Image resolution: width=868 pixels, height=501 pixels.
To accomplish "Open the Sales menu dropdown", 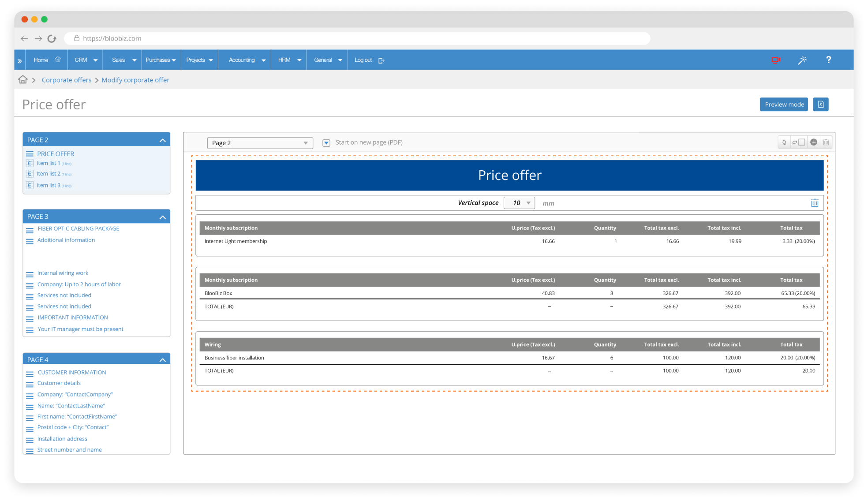I will click(123, 60).
